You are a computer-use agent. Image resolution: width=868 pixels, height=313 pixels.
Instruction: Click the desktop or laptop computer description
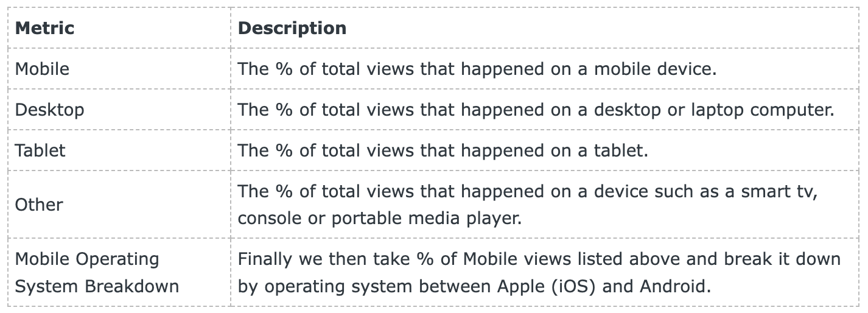tap(535, 110)
